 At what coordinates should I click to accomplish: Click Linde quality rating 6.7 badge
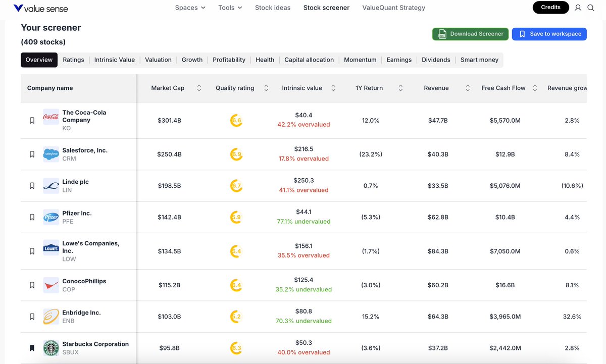click(x=236, y=186)
